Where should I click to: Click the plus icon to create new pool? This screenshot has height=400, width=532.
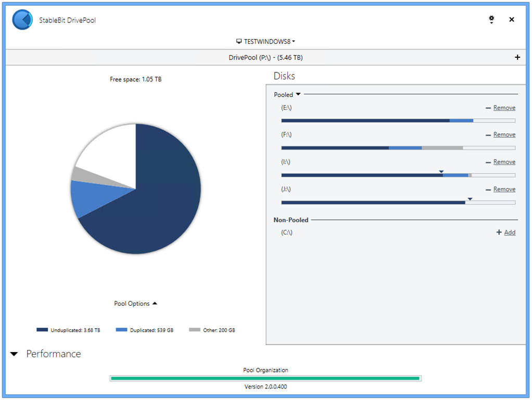tap(517, 57)
